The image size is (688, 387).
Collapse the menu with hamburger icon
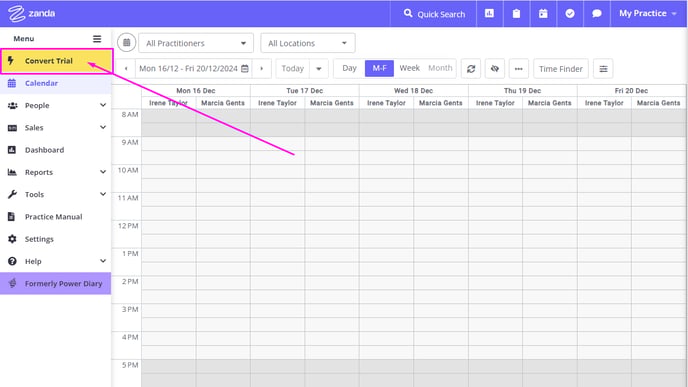[x=97, y=39]
